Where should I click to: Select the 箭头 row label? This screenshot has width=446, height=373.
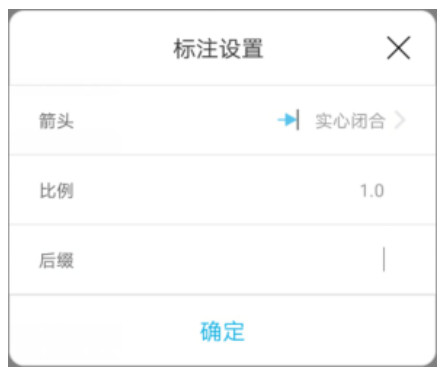click(x=56, y=120)
